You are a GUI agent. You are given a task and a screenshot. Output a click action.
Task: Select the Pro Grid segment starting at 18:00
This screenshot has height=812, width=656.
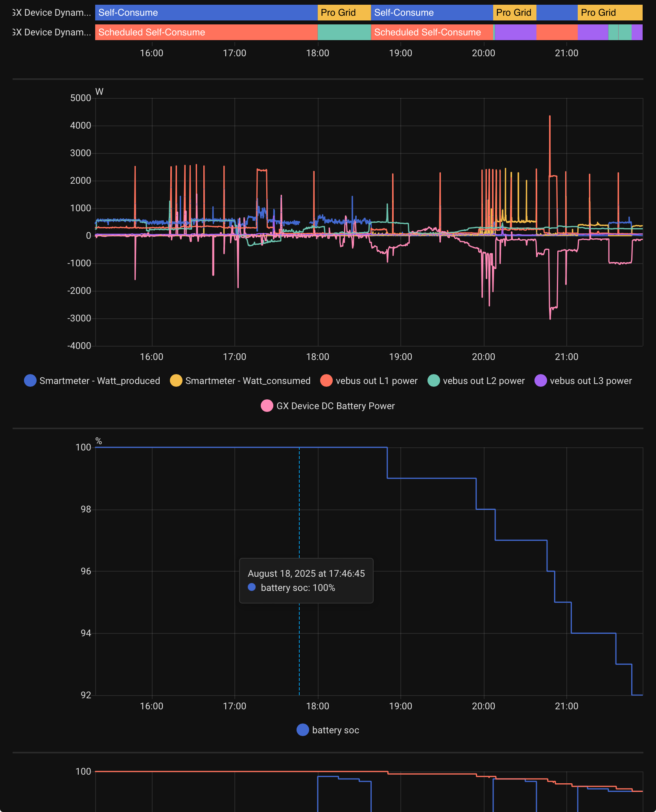pos(344,13)
